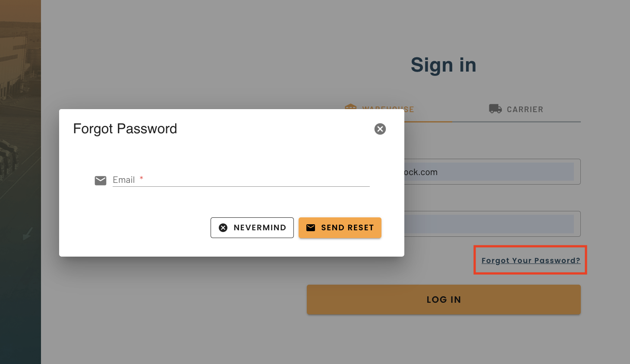The height and width of the screenshot is (364, 630).
Task: Click the envelope icon inside SEND RESET
Action: 311,228
